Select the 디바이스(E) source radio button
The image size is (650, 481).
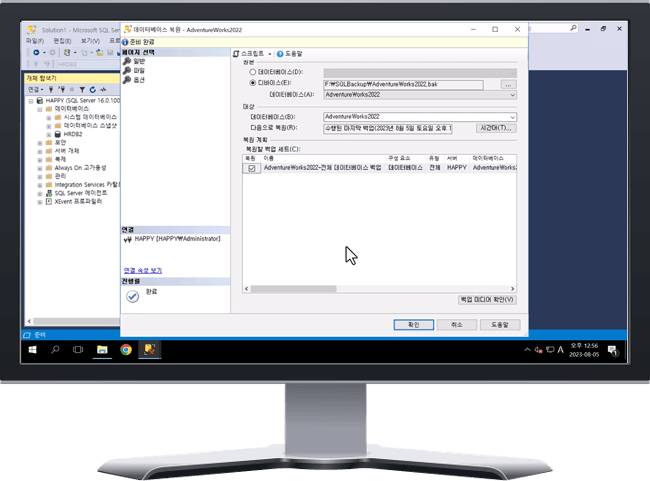tap(252, 83)
